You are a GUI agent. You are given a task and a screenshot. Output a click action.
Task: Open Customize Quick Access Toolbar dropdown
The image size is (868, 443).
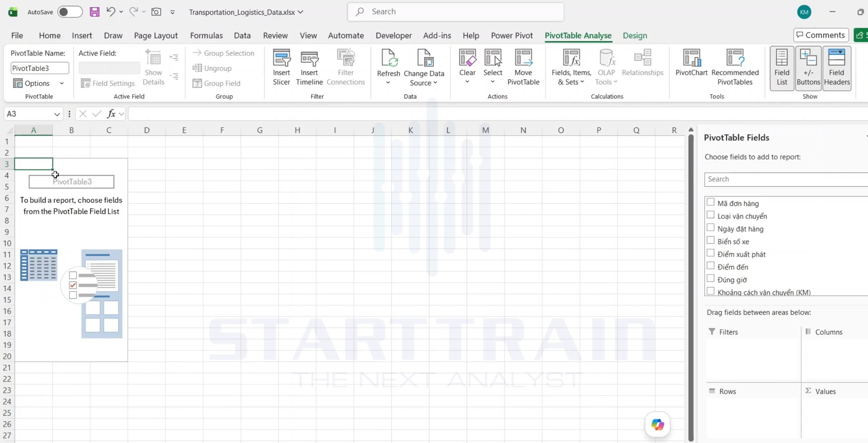coord(173,12)
